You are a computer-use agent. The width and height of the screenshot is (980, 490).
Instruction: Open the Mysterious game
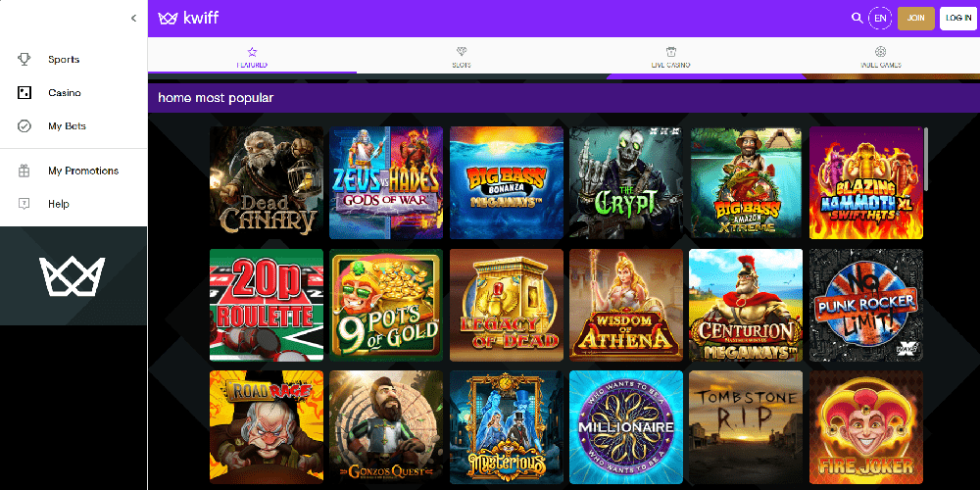[507, 427]
